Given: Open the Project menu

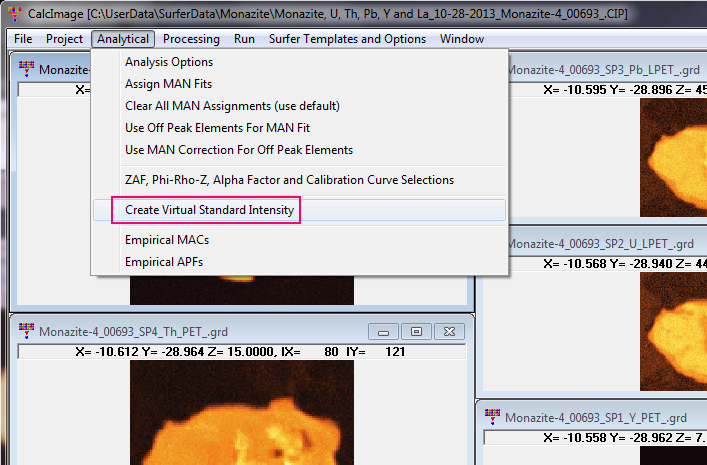Looking at the screenshot, I should point(64,39).
